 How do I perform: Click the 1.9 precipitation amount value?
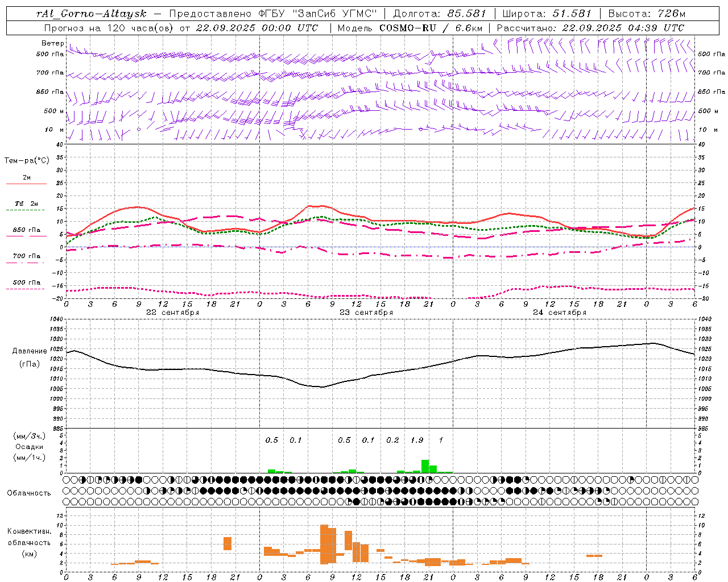pos(417,440)
